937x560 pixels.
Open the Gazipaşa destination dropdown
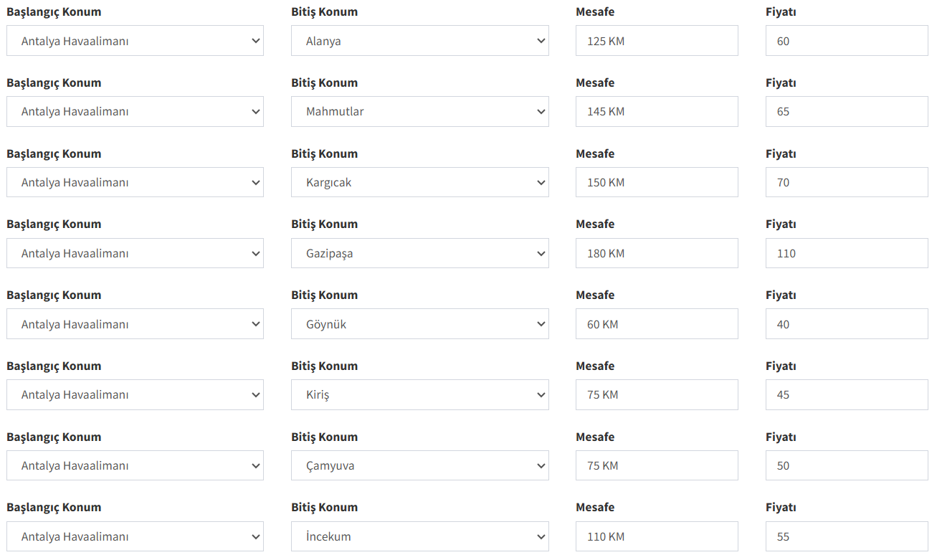coord(419,253)
